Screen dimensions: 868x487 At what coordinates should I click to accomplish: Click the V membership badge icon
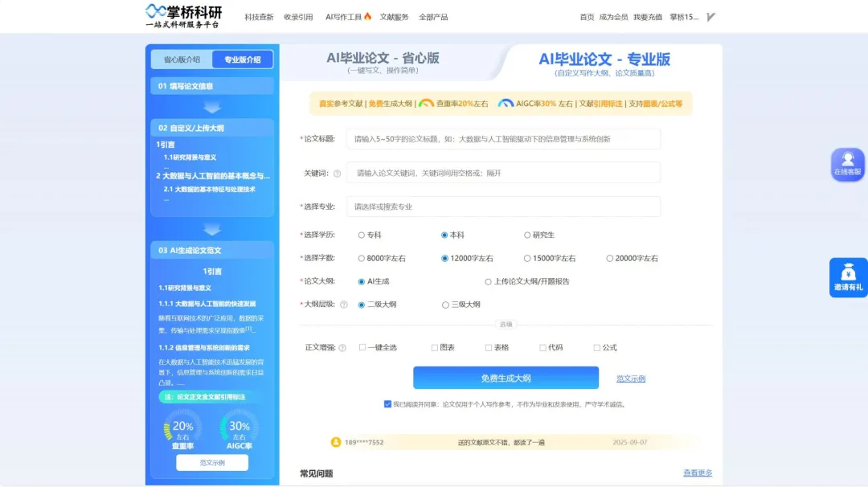710,17
